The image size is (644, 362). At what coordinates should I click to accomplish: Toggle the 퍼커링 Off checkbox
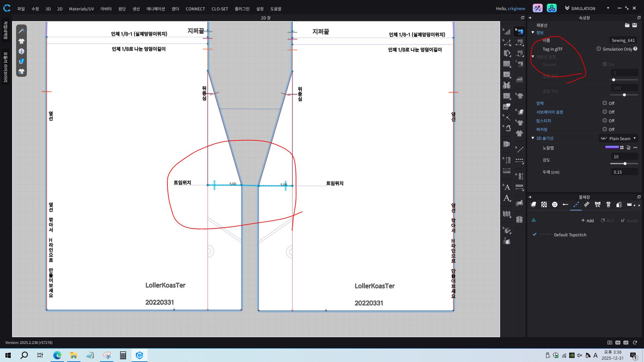pyautogui.click(x=605, y=129)
